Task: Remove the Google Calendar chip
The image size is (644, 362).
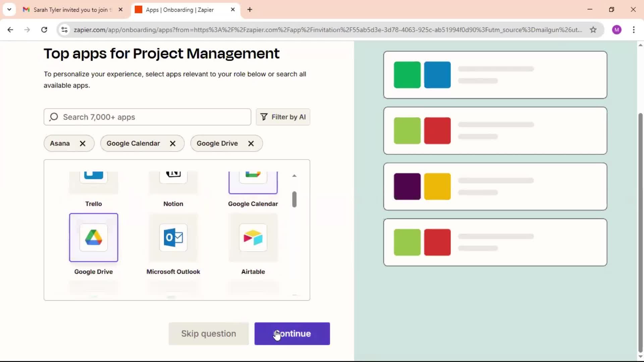Action: pyautogui.click(x=173, y=143)
